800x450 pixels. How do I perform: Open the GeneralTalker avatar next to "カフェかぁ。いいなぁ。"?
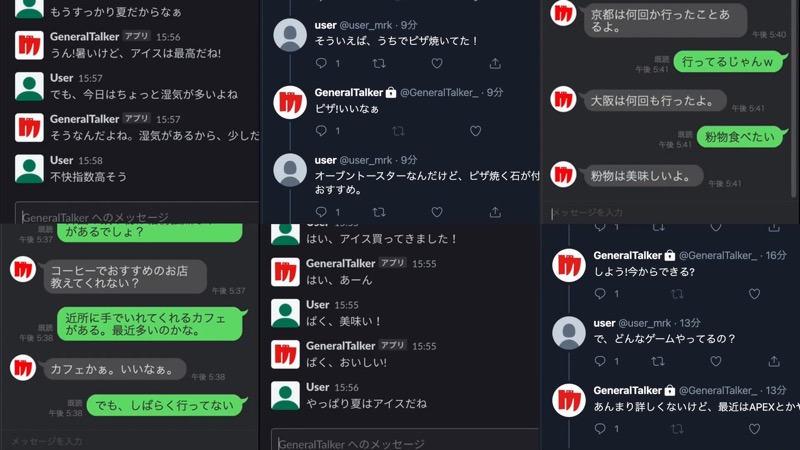point(23,367)
